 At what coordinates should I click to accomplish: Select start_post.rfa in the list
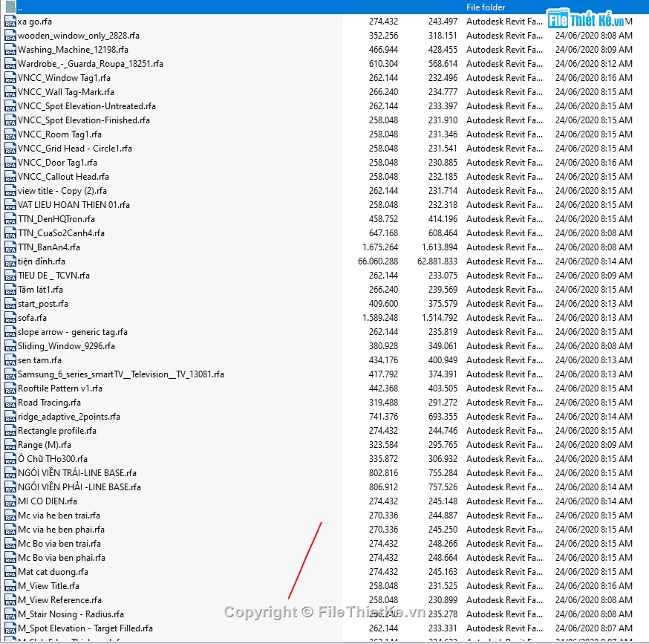click(x=43, y=304)
